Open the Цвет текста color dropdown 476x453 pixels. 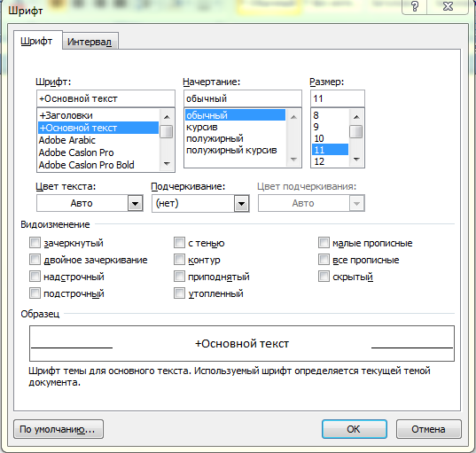pyautogui.click(x=135, y=203)
